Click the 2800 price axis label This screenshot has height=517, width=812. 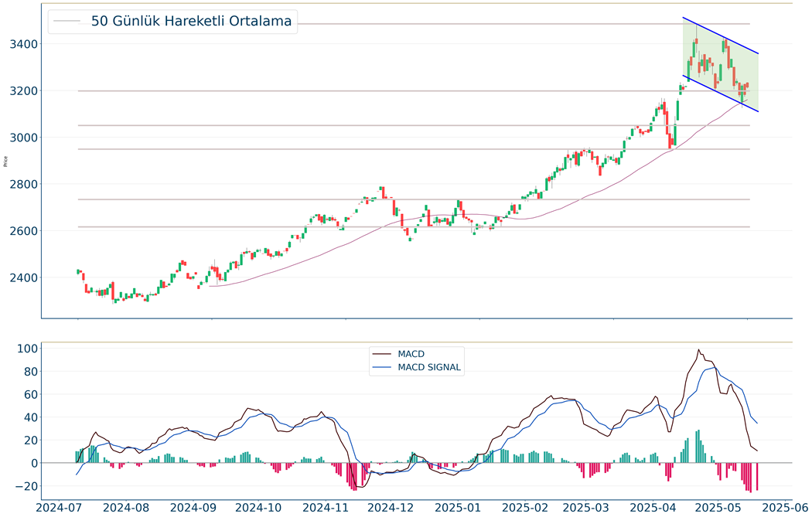pyautogui.click(x=24, y=184)
